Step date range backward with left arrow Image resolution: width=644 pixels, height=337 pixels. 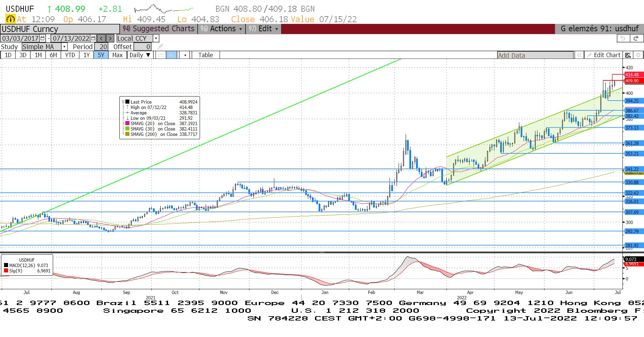[x=101, y=38]
